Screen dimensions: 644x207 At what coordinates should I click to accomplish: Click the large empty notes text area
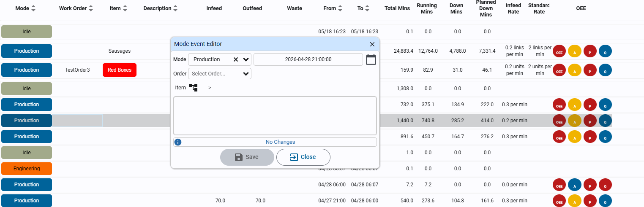coord(275,116)
